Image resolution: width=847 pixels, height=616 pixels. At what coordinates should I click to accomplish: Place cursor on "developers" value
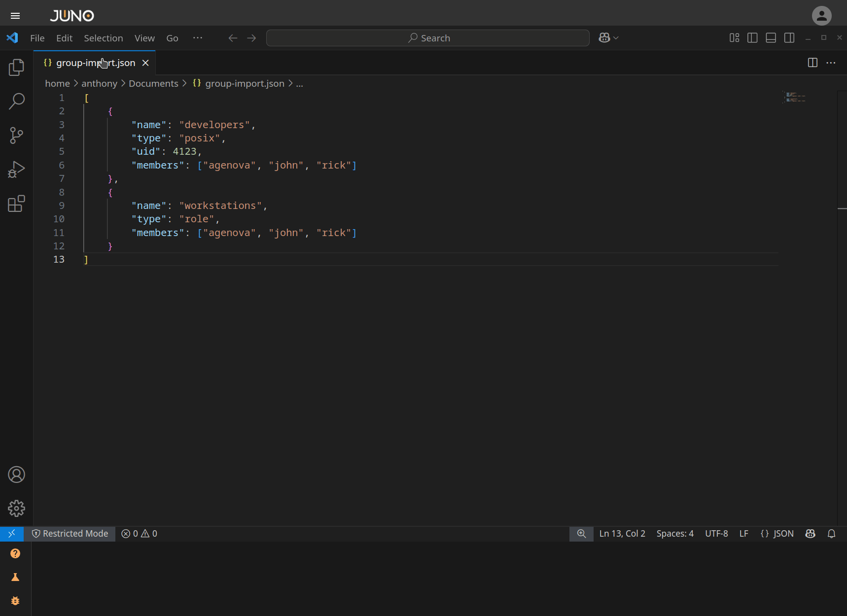tap(214, 125)
